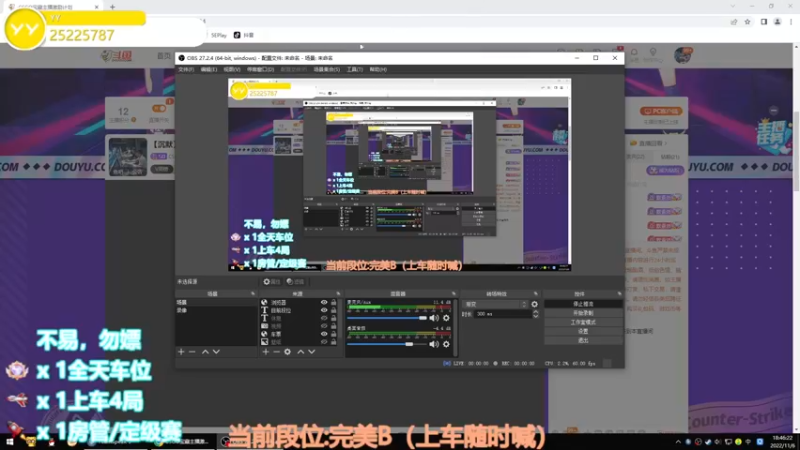Open the 文件(F) menu in OBS
Screen dimensions: 800x450
pos(186,69)
